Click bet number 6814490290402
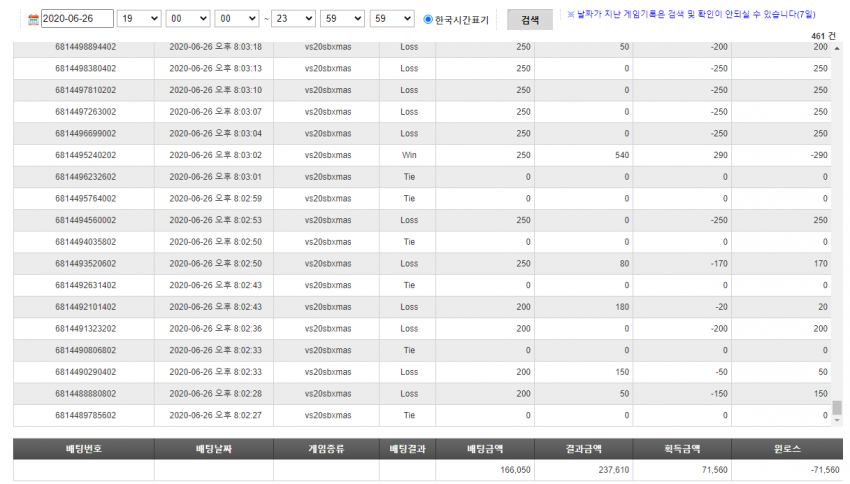 (86, 372)
